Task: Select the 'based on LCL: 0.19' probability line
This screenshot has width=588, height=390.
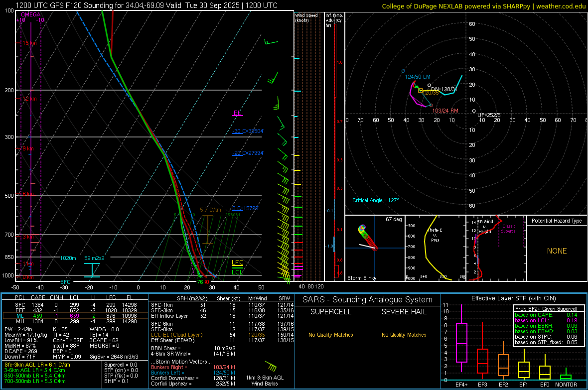Action: (546, 320)
